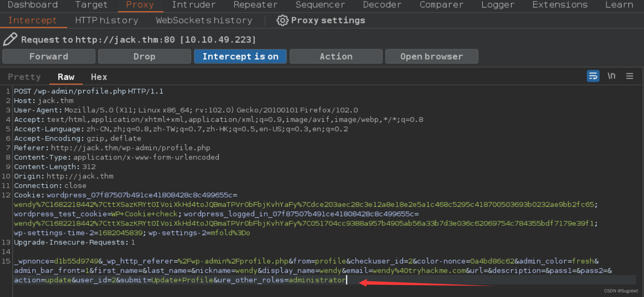644x297 pixels.
Task: Select the Intercept sub-tab
Action: 32,21
